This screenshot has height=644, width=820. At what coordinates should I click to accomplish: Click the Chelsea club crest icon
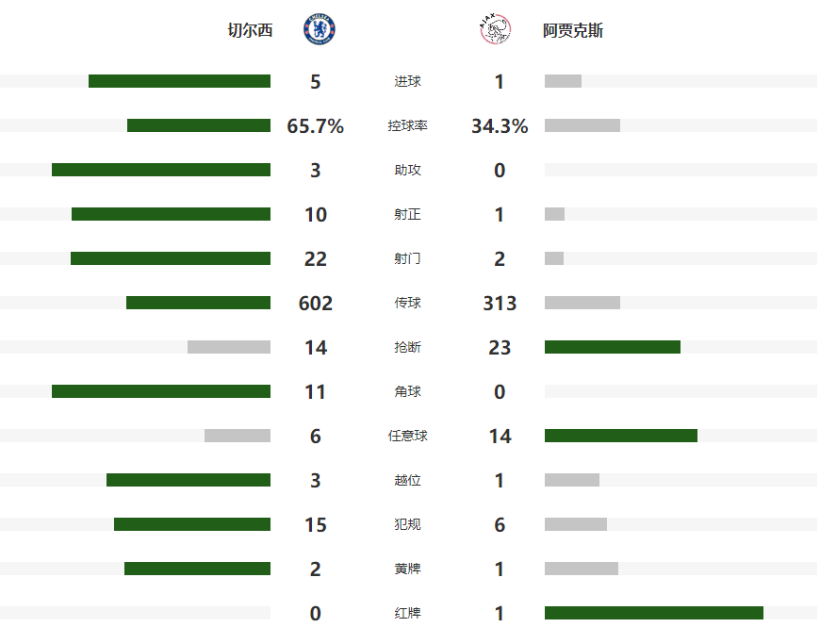(319, 30)
